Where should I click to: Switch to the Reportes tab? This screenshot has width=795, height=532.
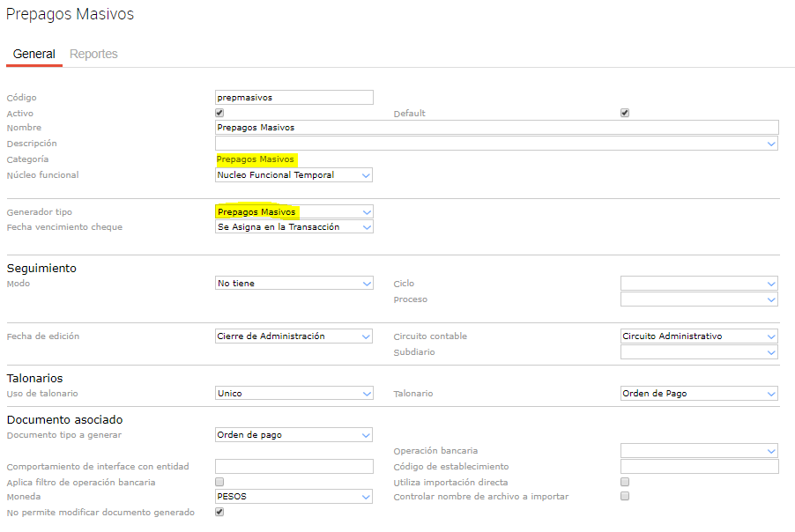coord(93,54)
